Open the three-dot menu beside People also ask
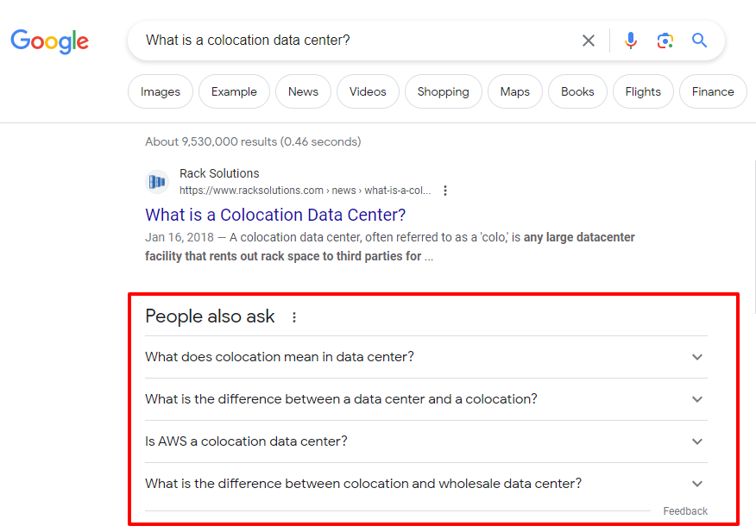The width and height of the screenshot is (756, 532). pos(294,317)
